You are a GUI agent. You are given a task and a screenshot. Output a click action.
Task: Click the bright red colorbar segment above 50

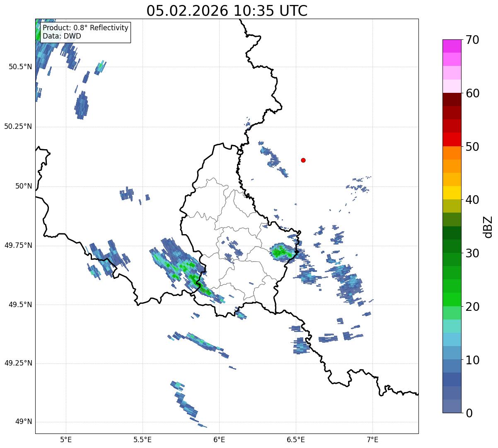tap(452, 139)
